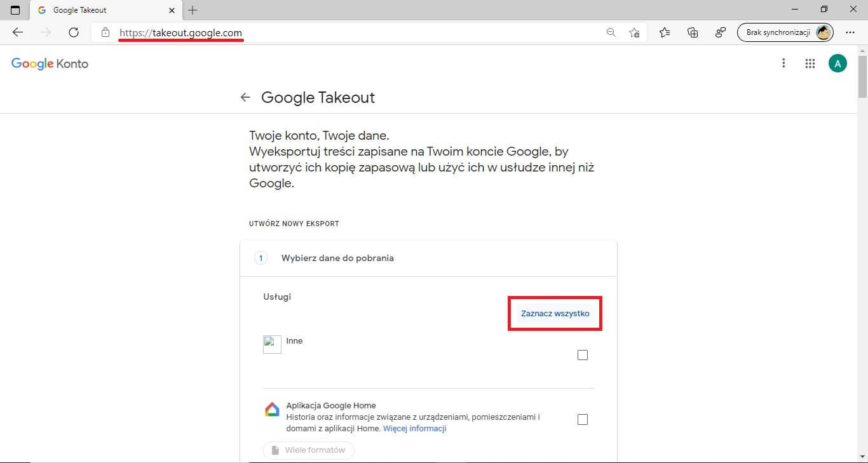
Task: Tick the checkbox for Inne
Action: click(583, 355)
